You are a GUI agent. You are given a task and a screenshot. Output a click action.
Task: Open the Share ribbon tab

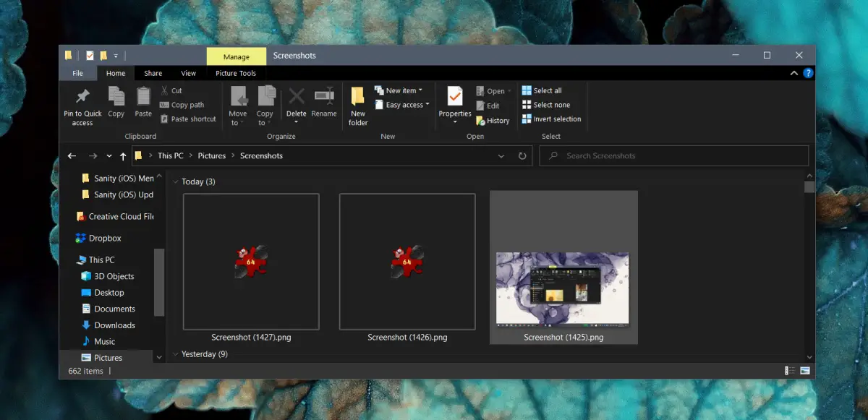(153, 73)
